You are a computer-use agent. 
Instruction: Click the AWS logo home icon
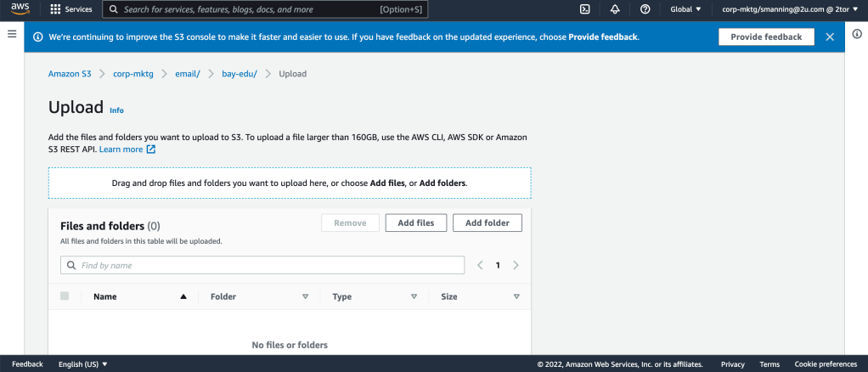coord(20,9)
